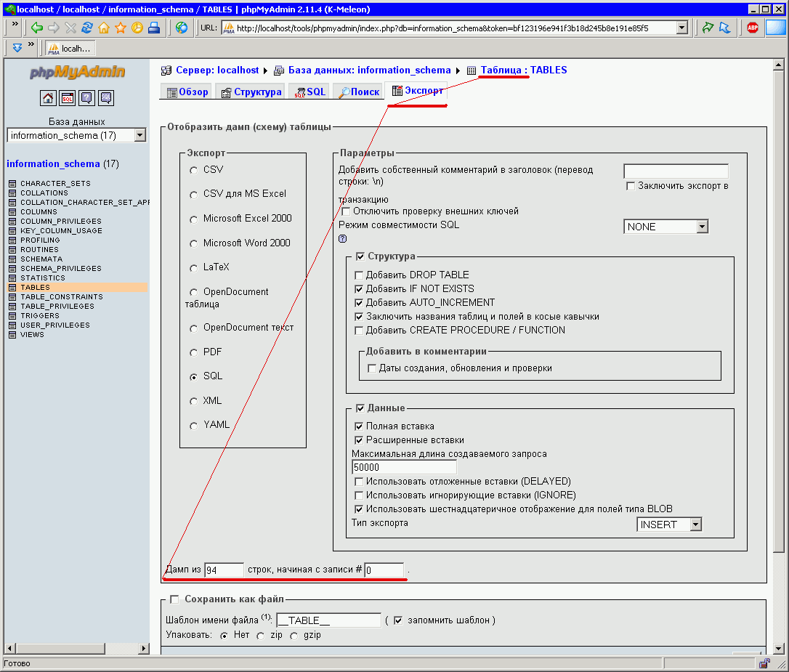The width and height of the screenshot is (789, 672).
Task: Click the blue double down-arrow icon
Action: [x=17, y=48]
